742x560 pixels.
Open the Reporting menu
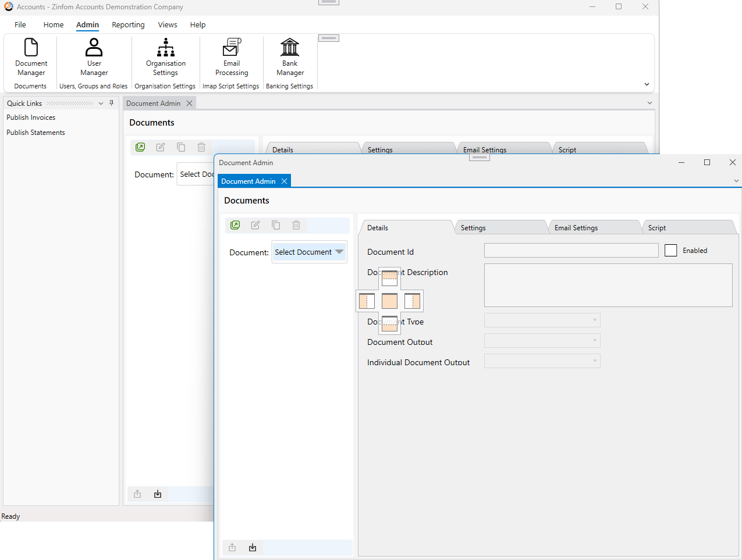tap(128, 24)
